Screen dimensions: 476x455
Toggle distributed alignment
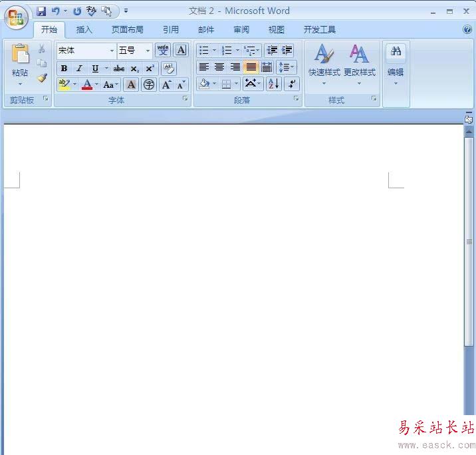coord(267,67)
